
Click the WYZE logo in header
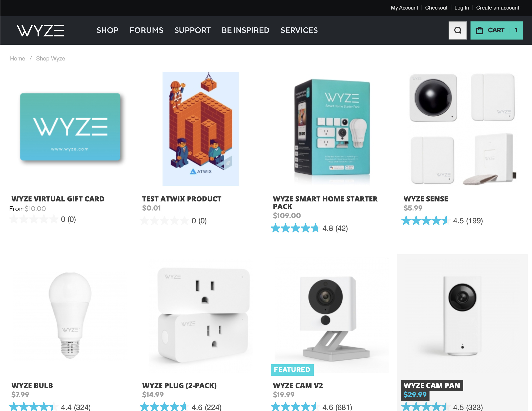tap(41, 30)
